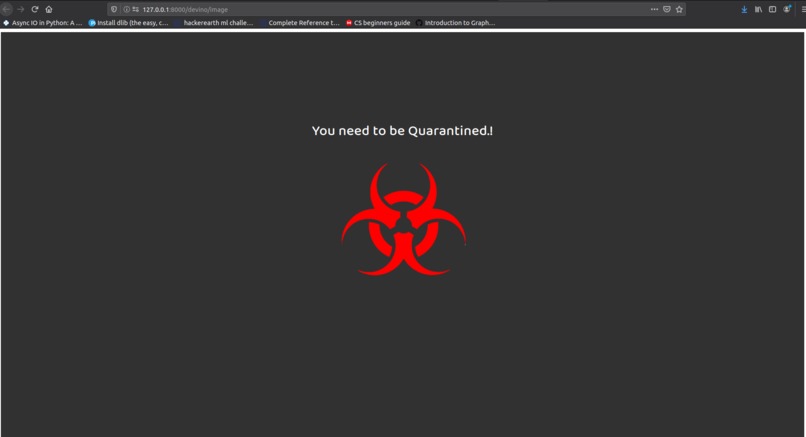Open Async IO in Python bookmark
The width and height of the screenshot is (806, 437).
point(42,23)
